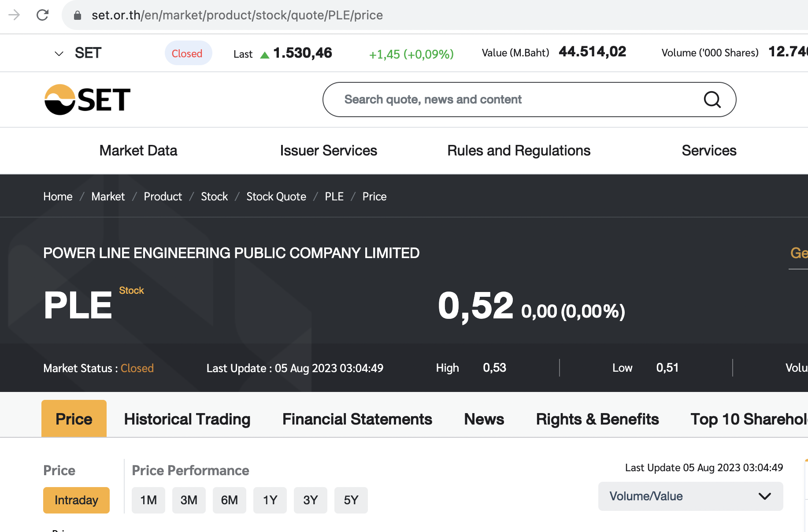
Task: Go to Market breadcrumb
Action: click(x=108, y=196)
